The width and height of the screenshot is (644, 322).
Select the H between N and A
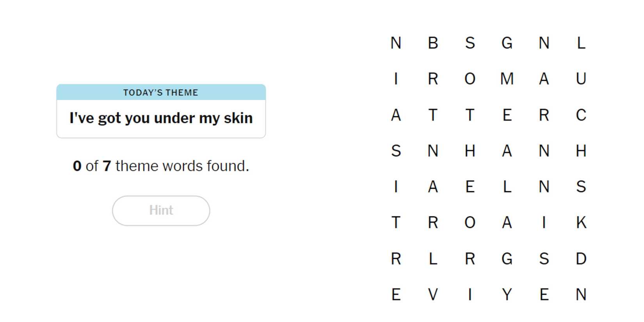click(x=470, y=151)
